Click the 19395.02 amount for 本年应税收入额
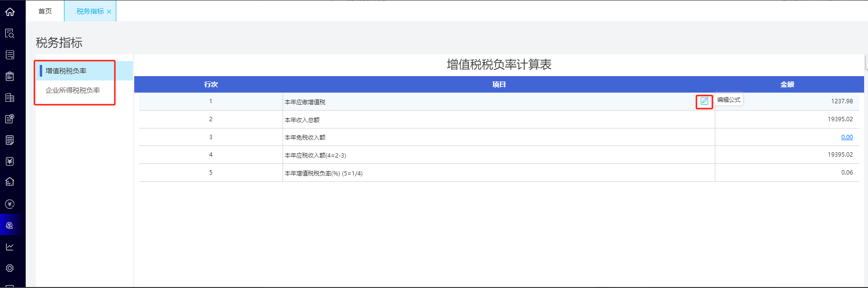Screen dimensions: 868x288 click(840, 155)
